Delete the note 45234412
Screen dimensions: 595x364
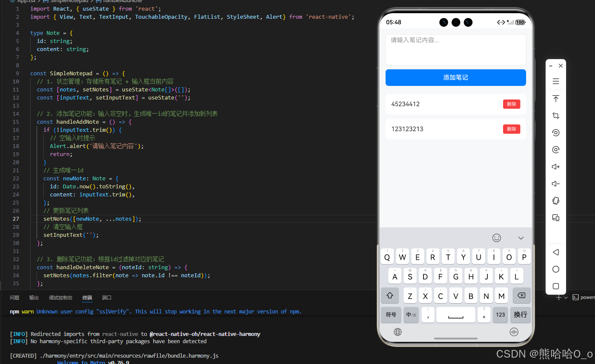(x=512, y=104)
